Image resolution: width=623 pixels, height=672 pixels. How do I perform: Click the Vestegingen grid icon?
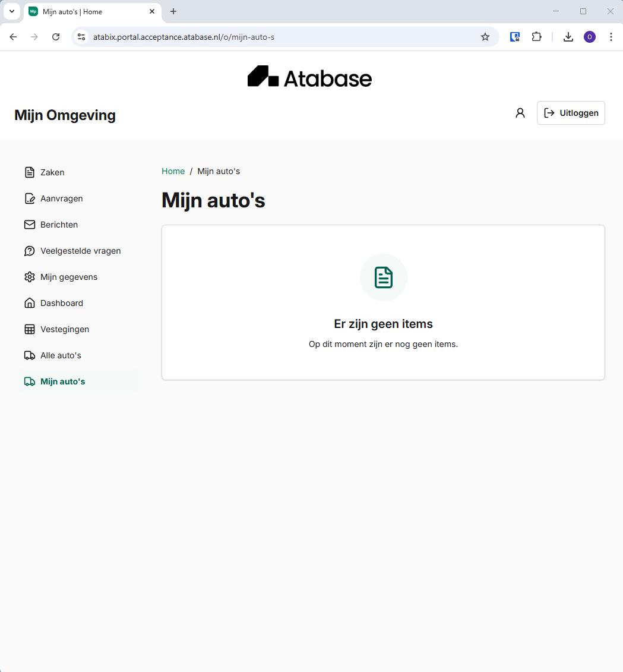click(x=29, y=329)
